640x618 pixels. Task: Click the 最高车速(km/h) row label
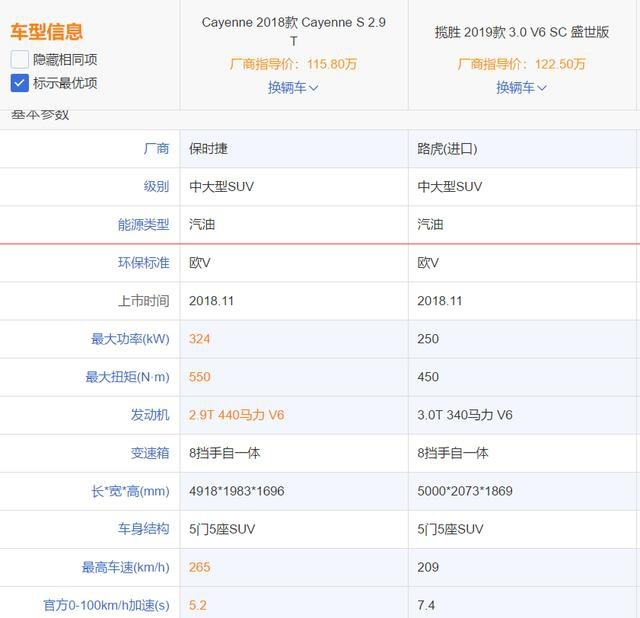pyautogui.click(x=126, y=567)
